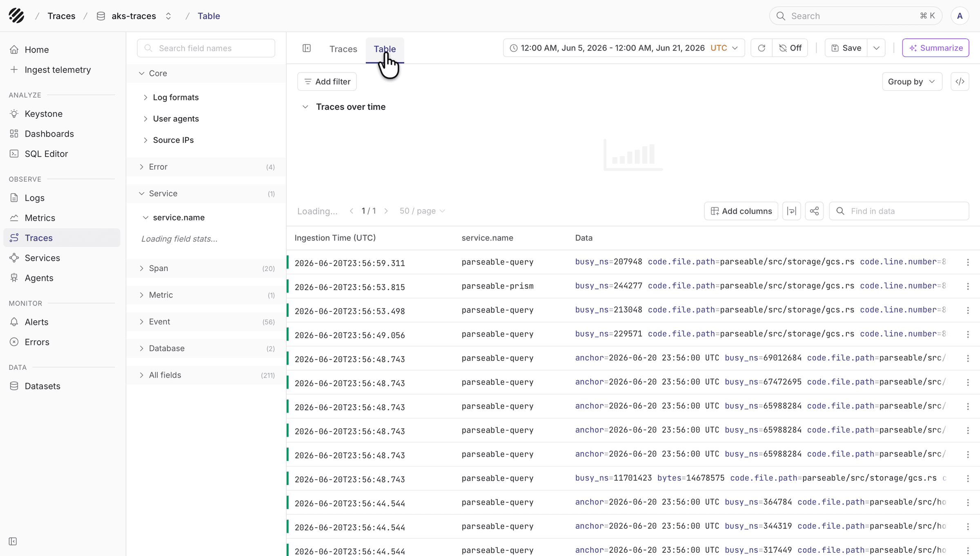Image resolution: width=980 pixels, height=556 pixels.
Task: Open Ingest telemetry
Action: [61, 70]
